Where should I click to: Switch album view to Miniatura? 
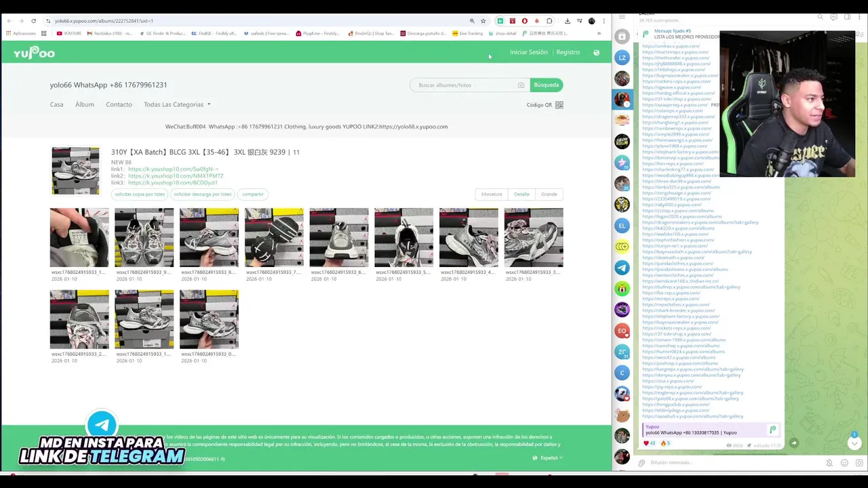tap(492, 195)
